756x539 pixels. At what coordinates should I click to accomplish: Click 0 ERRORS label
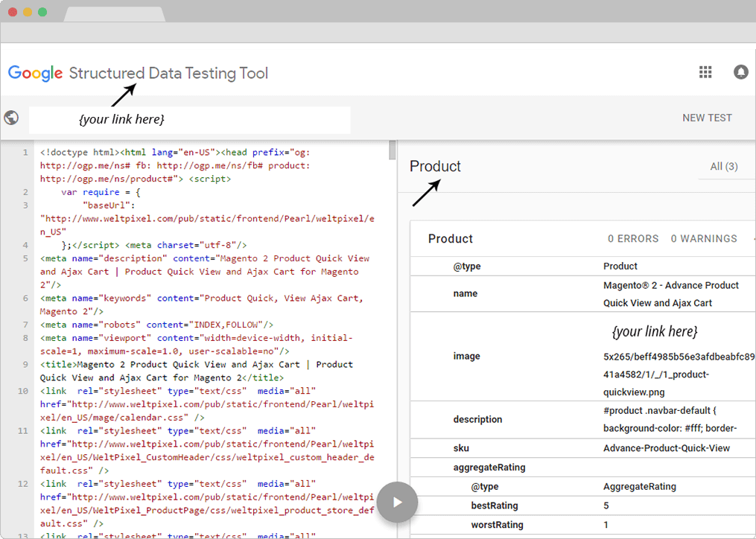coord(633,239)
